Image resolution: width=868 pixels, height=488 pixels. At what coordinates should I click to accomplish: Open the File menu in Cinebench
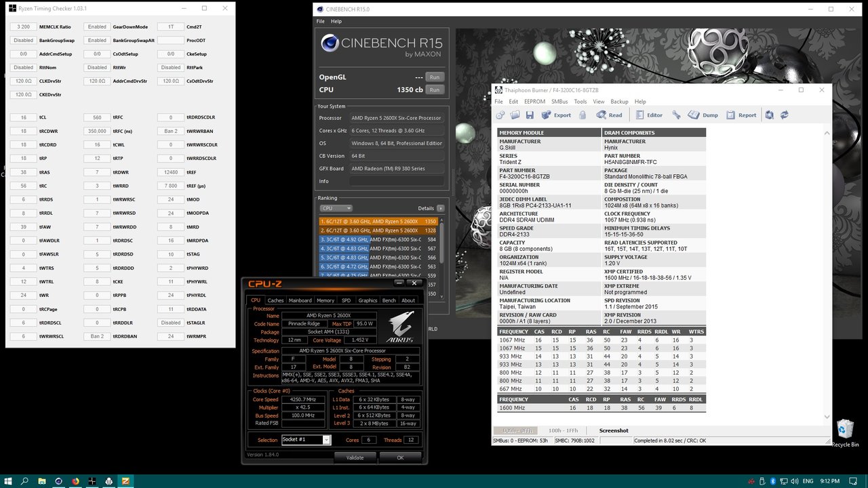coord(321,21)
